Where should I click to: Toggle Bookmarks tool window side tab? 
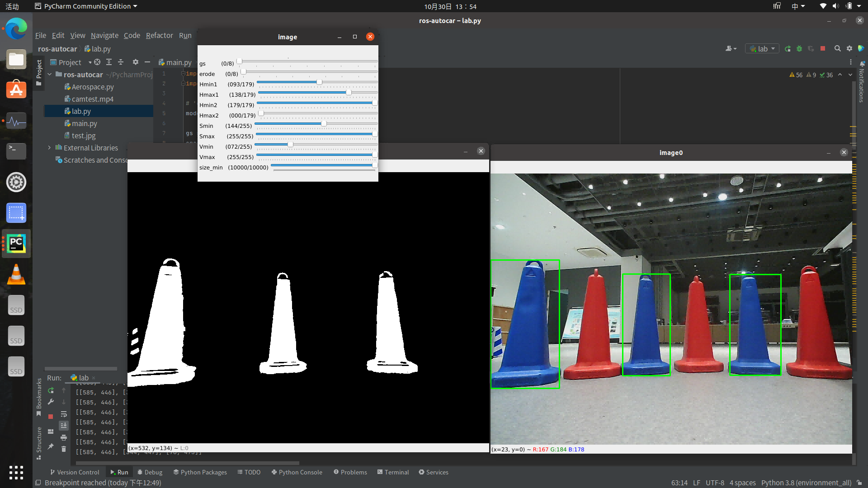[39, 398]
